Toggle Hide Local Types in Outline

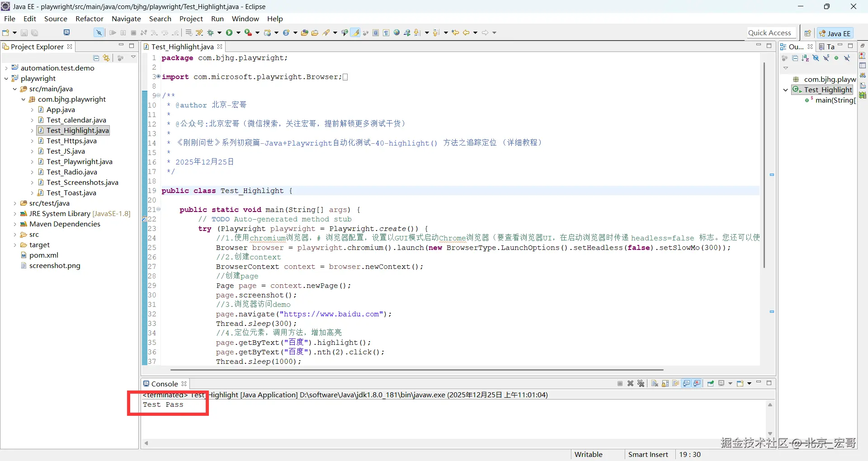pyautogui.click(x=847, y=58)
